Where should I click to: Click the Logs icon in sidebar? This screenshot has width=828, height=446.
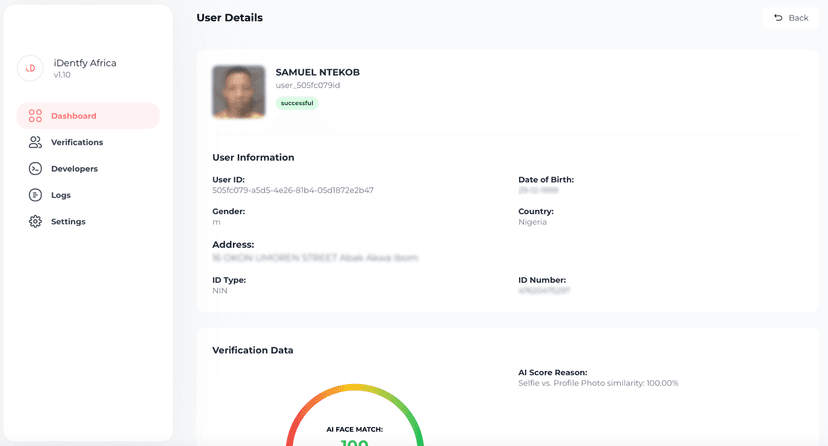click(35, 195)
